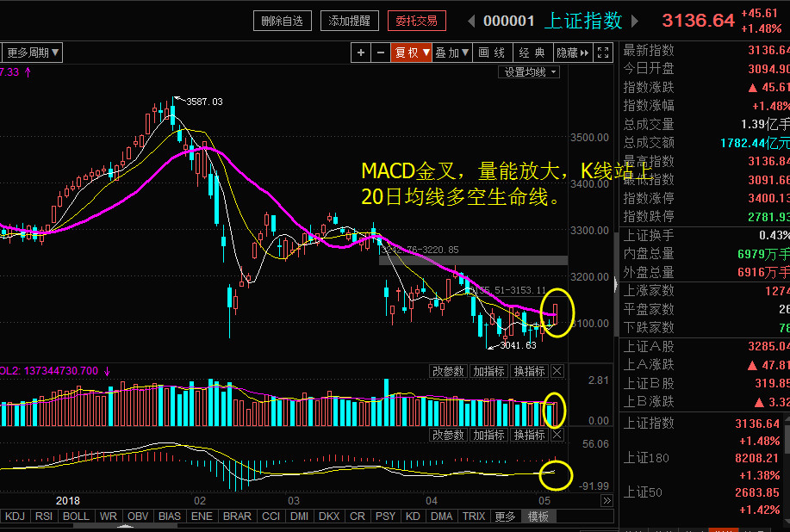Click the 今日开盘 row
Viewport: 790px width, 532px height.
coord(705,69)
